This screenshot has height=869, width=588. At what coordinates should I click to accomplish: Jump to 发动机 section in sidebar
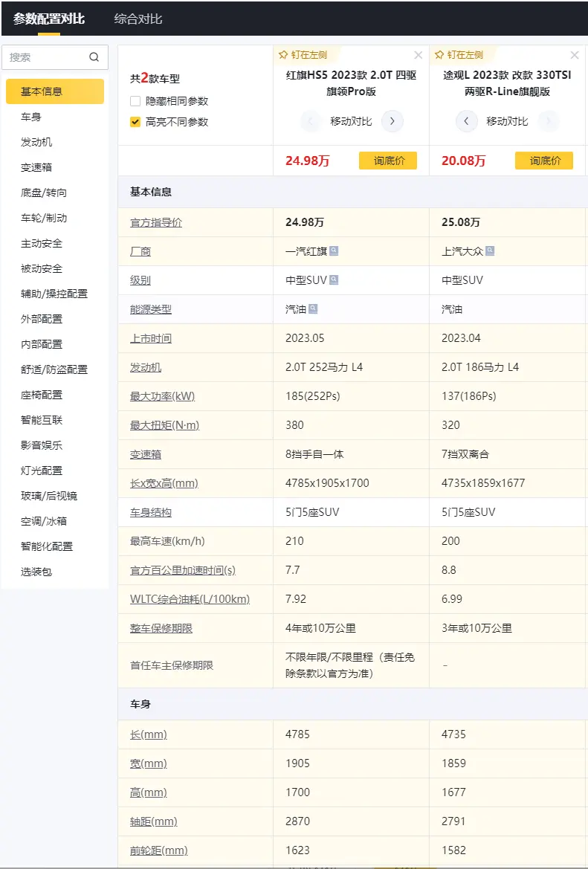pos(36,142)
